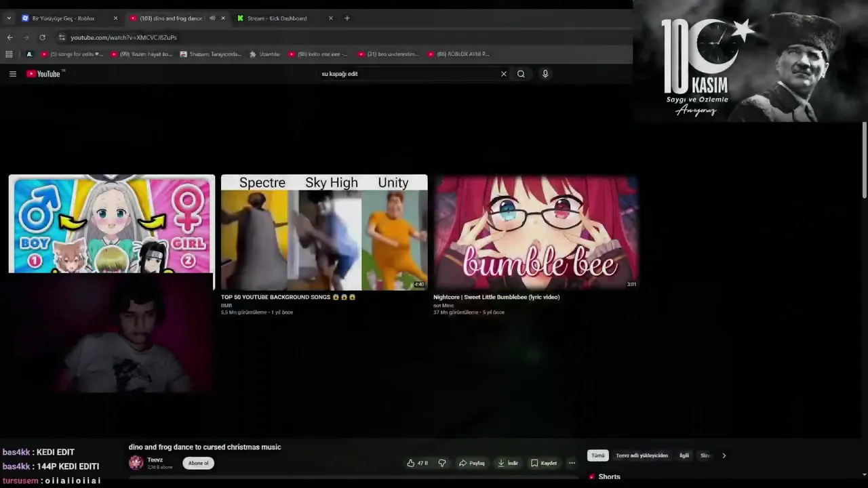This screenshot has height=488, width=868.
Task: Click the browser forward arrow
Action: 26,37
